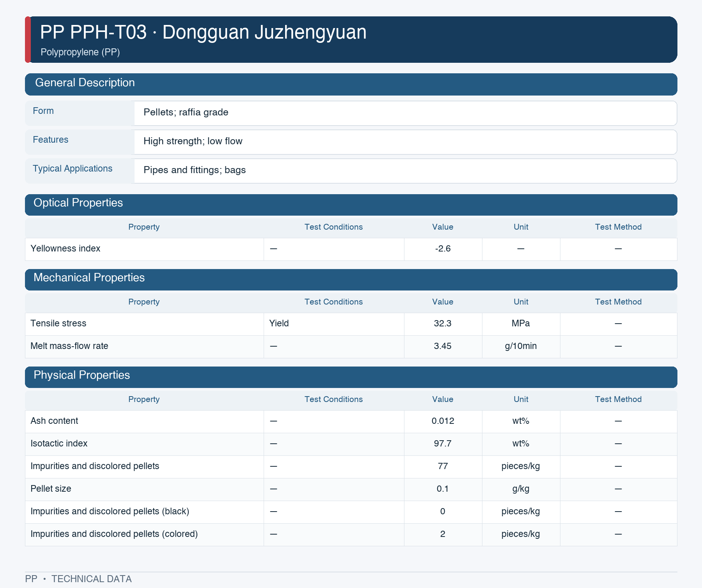Click the yellowness index value -2.6
The image size is (702, 588).
[443, 249]
